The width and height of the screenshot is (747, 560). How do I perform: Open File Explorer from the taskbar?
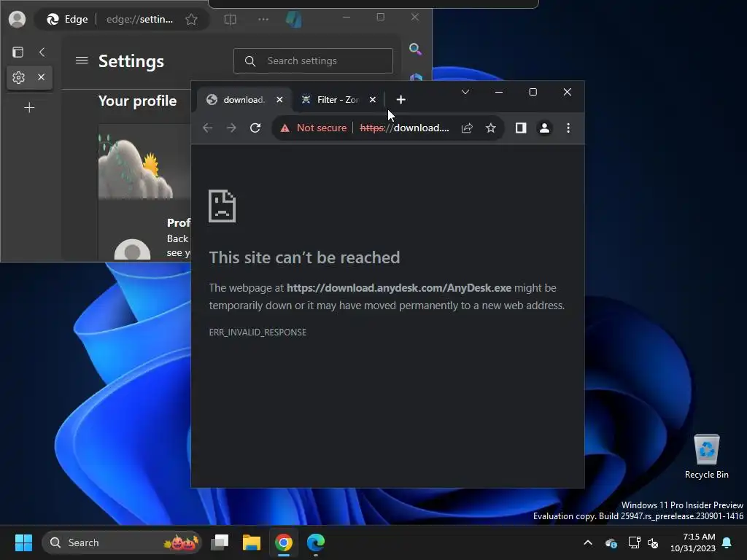tap(252, 542)
